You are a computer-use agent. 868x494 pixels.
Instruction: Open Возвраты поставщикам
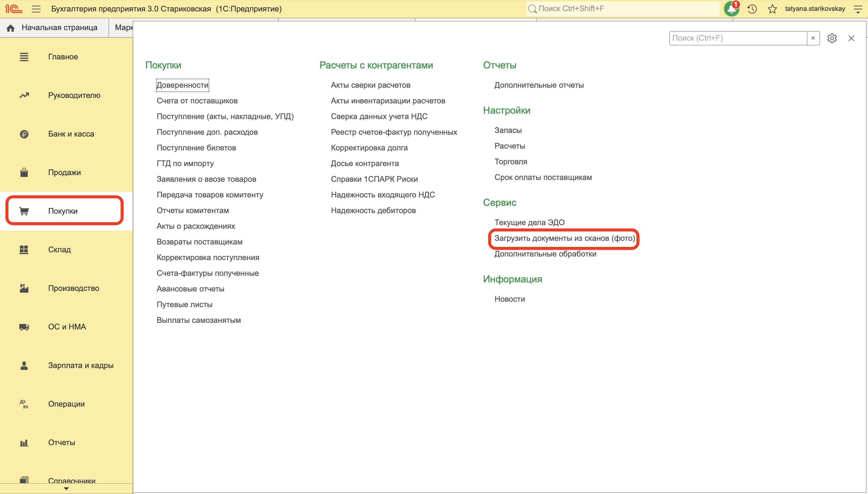200,242
